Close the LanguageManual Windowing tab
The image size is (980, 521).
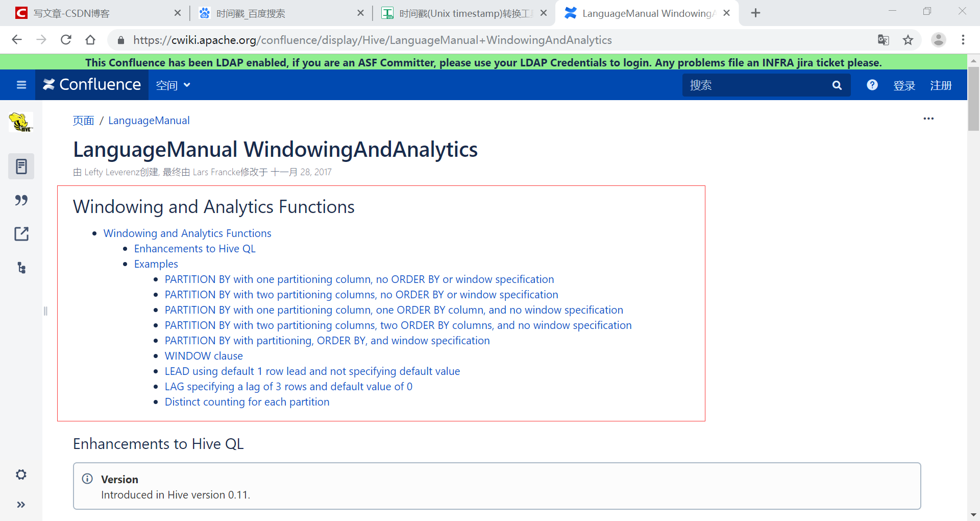click(727, 13)
